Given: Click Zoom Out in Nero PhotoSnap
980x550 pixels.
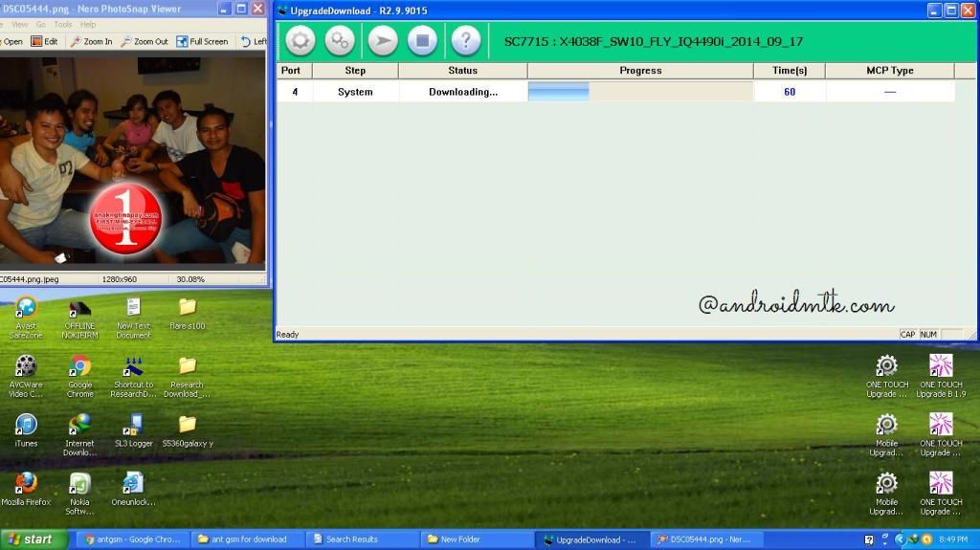Looking at the screenshot, I should tap(144, 42).
